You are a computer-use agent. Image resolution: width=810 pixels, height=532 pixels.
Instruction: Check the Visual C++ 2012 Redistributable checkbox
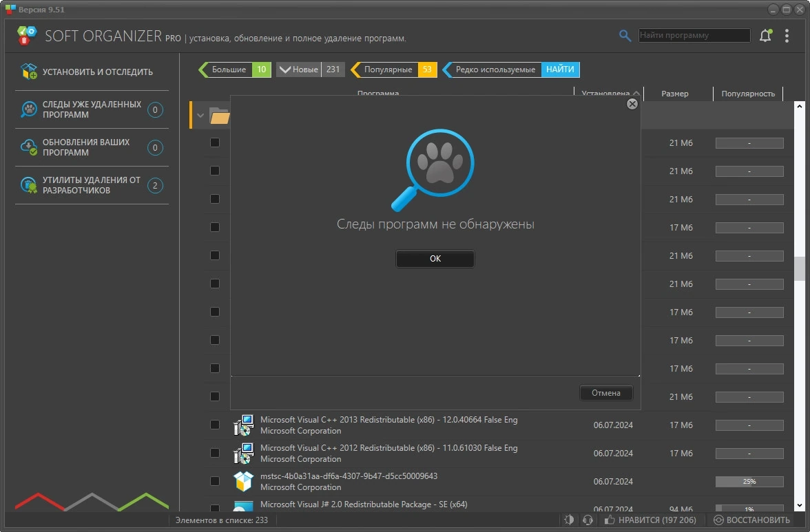215,453
